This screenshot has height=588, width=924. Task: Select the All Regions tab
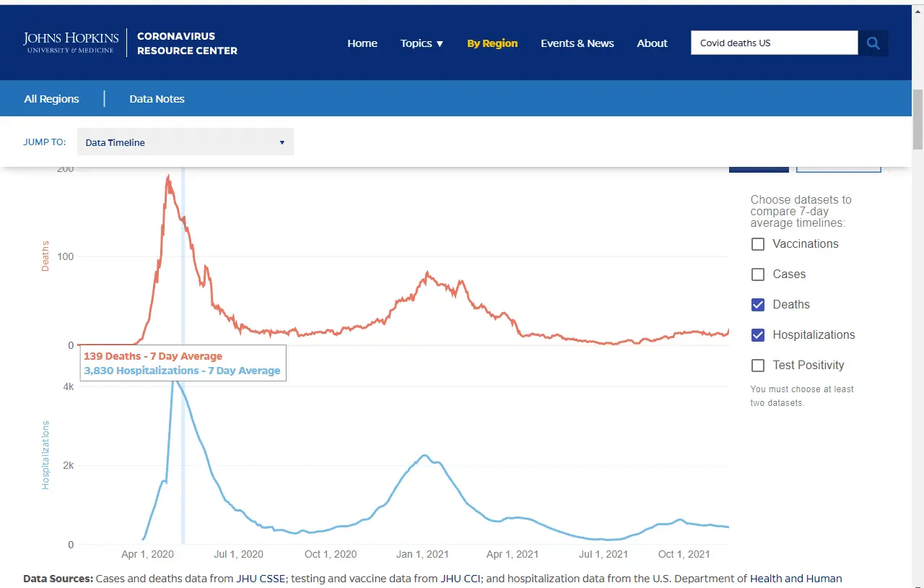(x=52, y=99)
